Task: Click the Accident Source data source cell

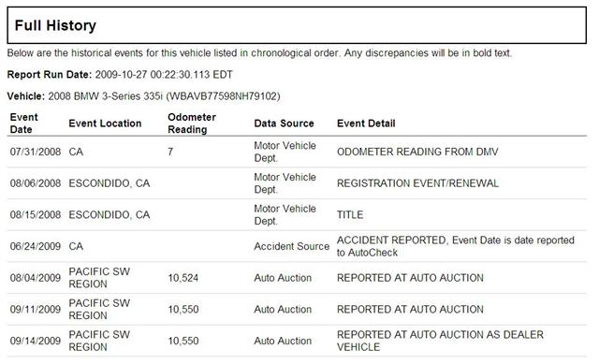Action: 291,246
